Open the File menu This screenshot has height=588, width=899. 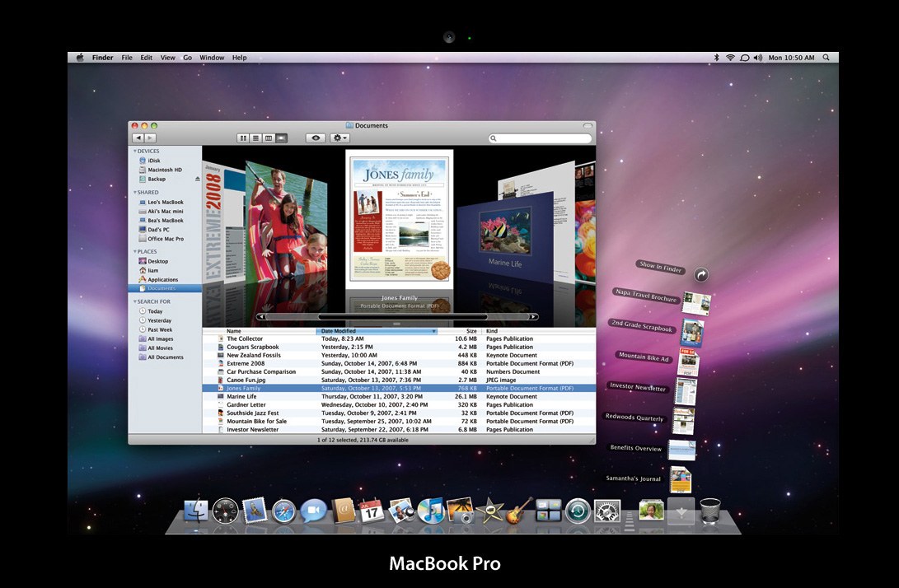click(x=127, y=58)
